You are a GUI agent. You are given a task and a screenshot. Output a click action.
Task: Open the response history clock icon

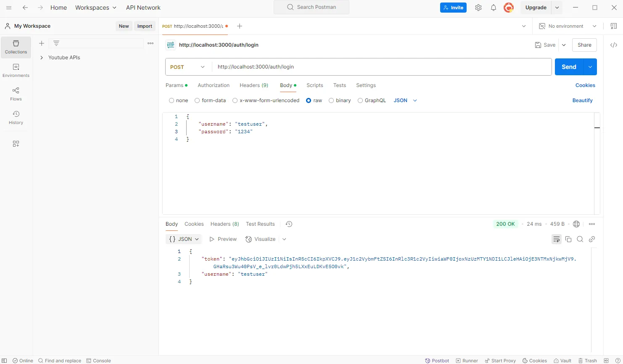pos(289,224)
